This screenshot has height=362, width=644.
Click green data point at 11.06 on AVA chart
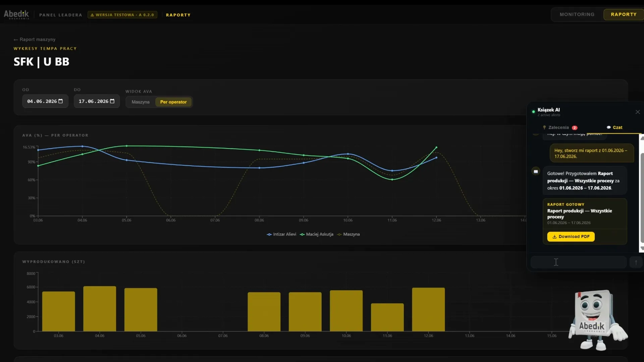[x=392, y=179]
